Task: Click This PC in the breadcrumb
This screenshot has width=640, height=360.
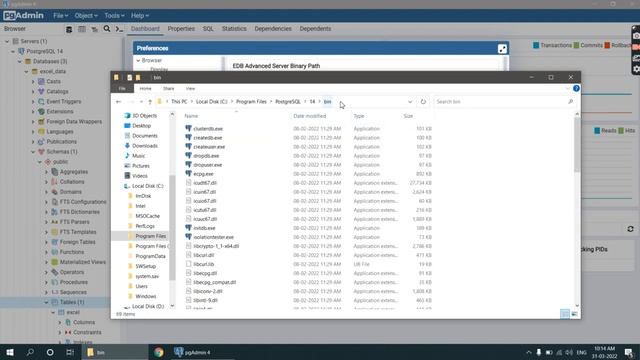Action: (179, 102)
